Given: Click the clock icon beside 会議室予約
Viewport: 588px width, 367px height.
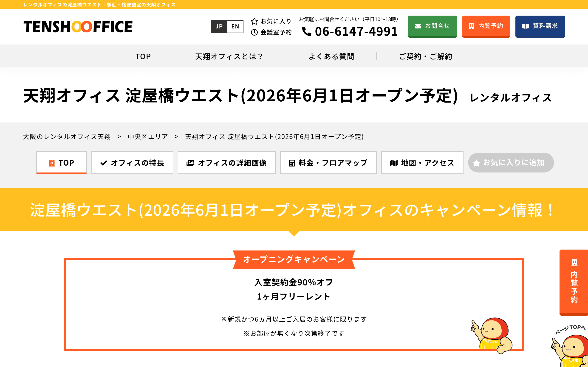Looking at the screenshot, I should click(x=254, y=32).
